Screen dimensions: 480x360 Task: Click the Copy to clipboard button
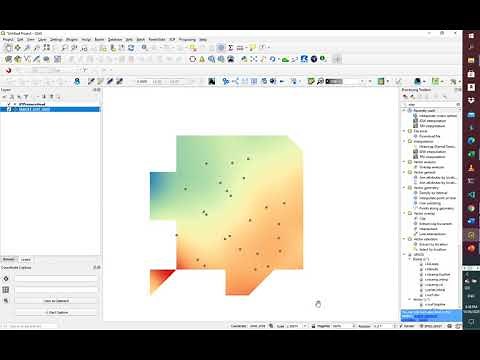pyautogui.click(x=56, y=301)
